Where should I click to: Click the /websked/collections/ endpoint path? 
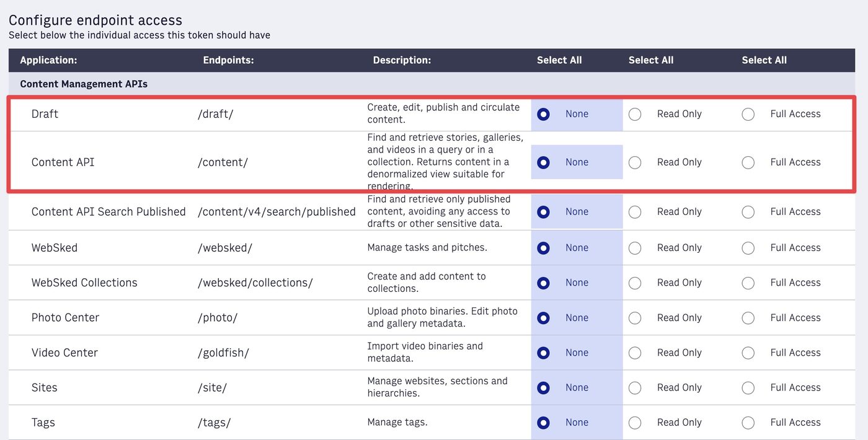(255, 283)
